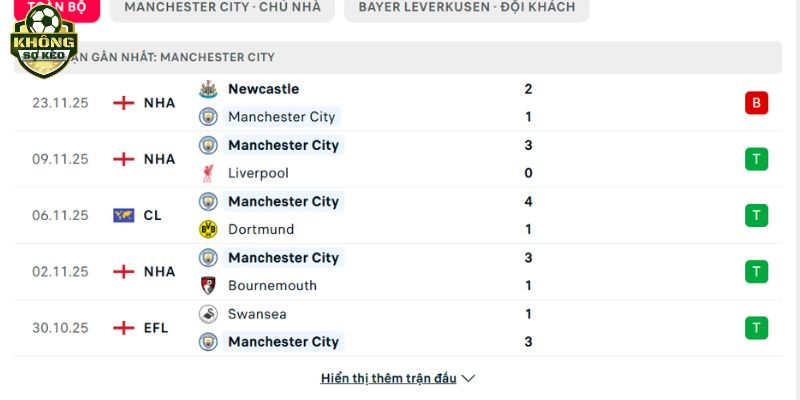800x400 pixels.
Task: Click the Swansea club crest icon
Action: click(x=208, y=313)
